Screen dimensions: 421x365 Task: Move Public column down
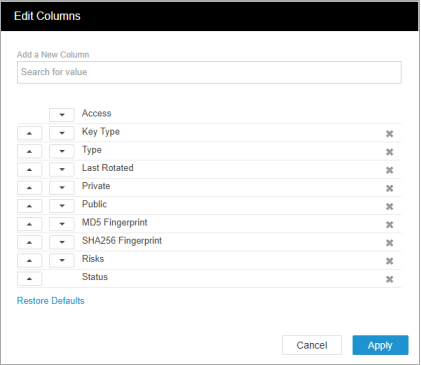62,206
